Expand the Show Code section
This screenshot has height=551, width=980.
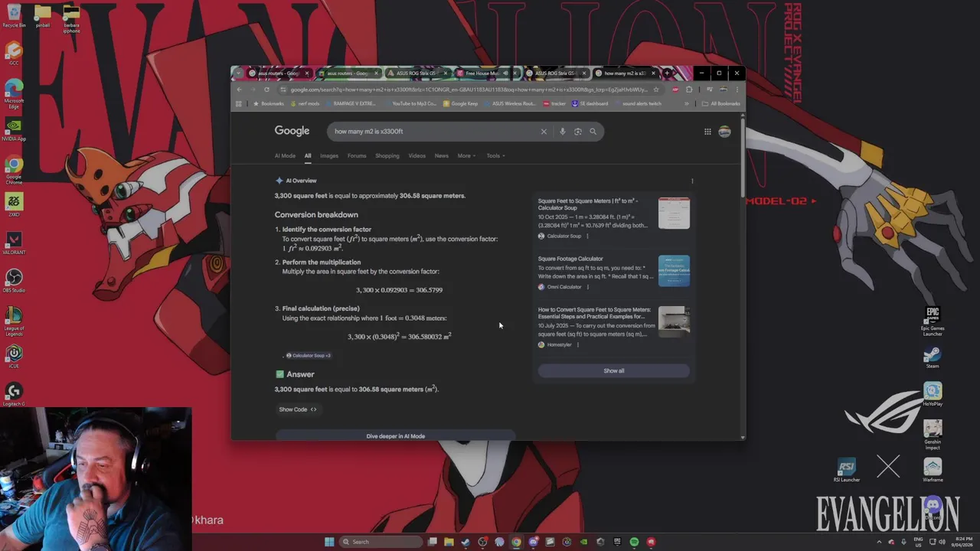(x=297, y=409)
